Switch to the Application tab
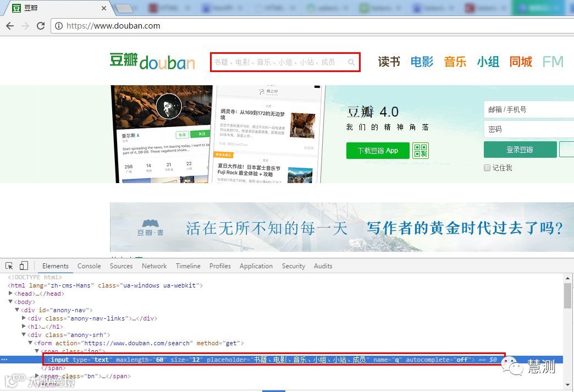Screen dimensions: 574x392 tap(256, 266)
